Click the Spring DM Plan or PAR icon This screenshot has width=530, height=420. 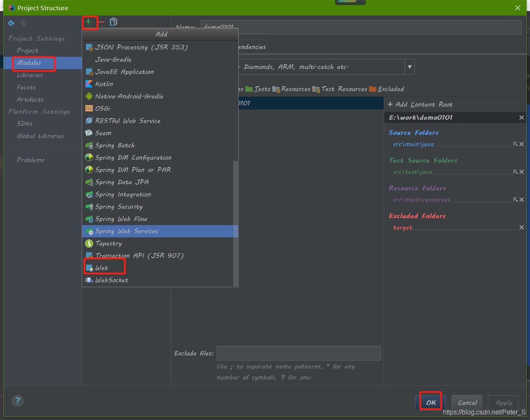(x=89, y=170)
